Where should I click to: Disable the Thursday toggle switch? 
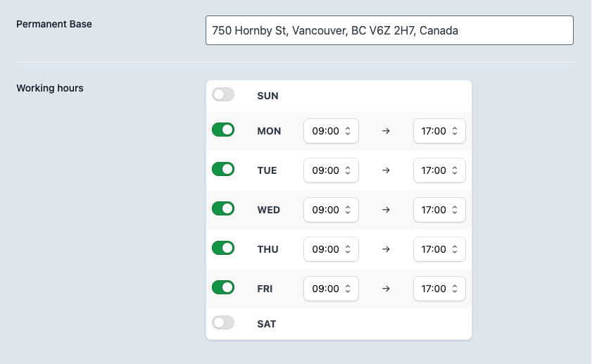click(x=223, y=249)
